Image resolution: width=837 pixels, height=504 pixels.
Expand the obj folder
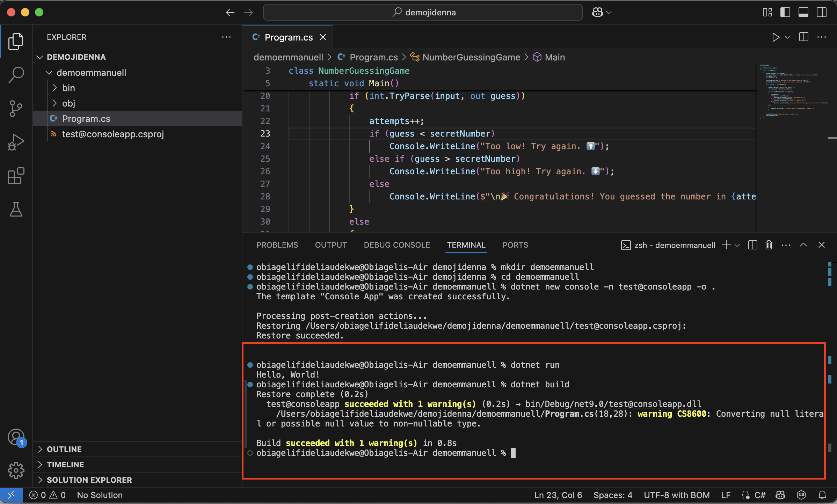click(54, 103)
